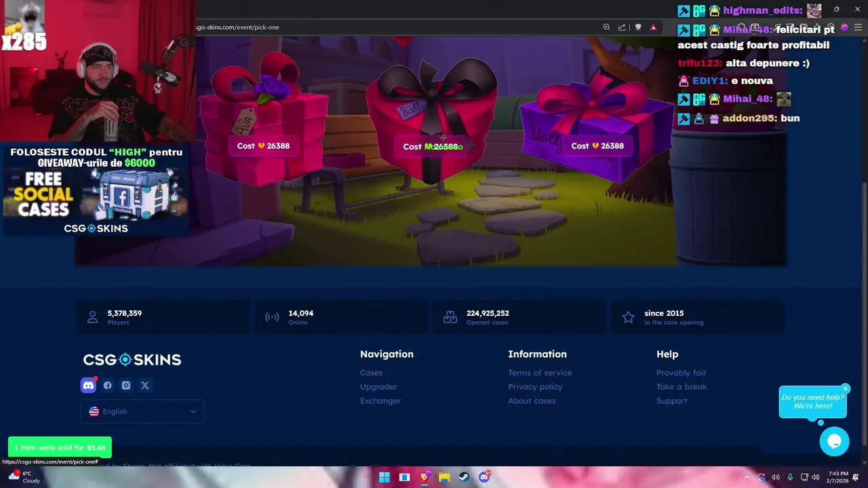Click the 'since 2015' text
The width and height of the screenshot is (868, 488).
point(664,313)
